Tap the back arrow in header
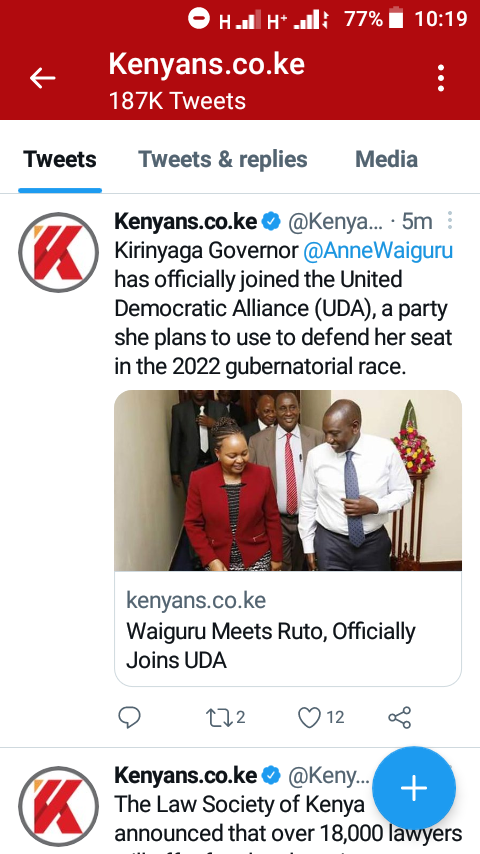This screenshot has height=854, width=480. click(x=42, y=78)
